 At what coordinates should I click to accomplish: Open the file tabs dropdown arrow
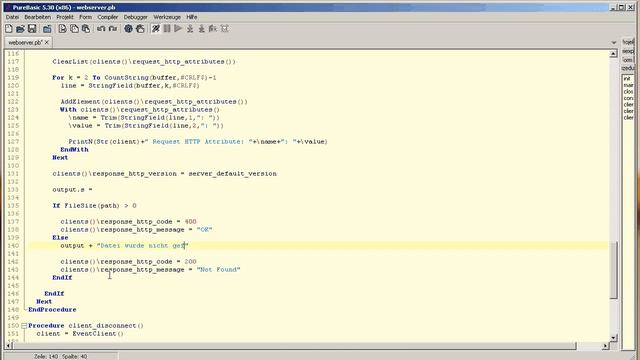click(613, 42)
